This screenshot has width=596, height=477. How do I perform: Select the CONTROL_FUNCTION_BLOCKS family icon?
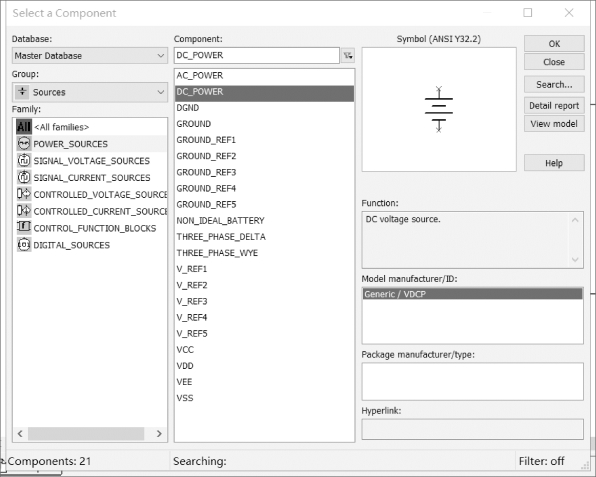tap(24, 227)
